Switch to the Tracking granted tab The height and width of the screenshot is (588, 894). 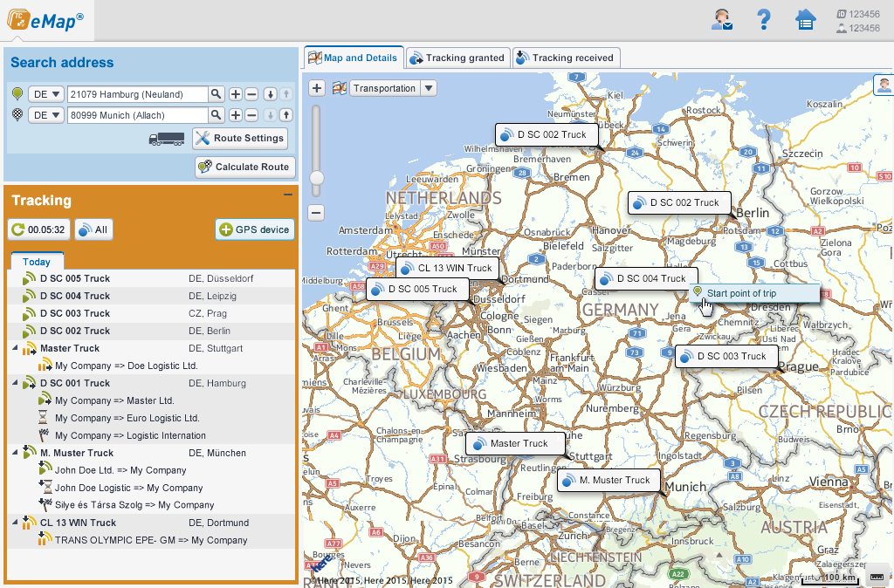pos(457,58)
